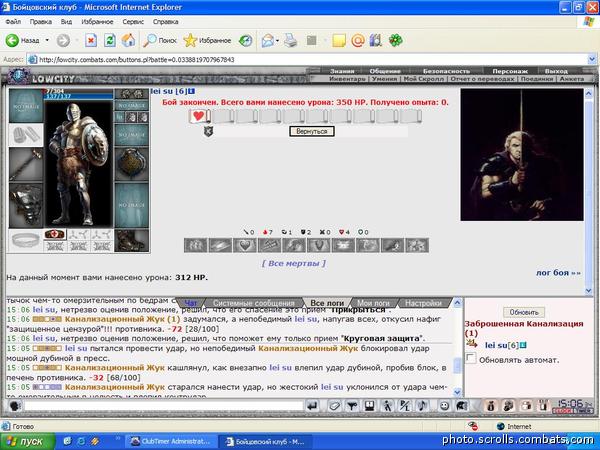
Task: Print the page with the printer icon
Action: [290, 40]
